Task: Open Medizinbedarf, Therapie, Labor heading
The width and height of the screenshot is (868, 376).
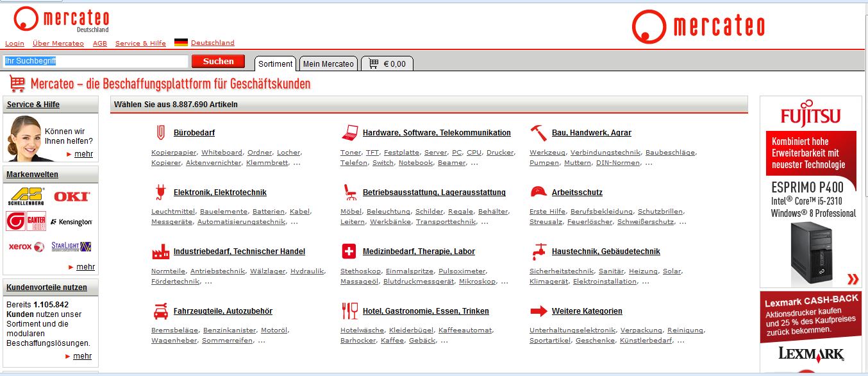Action: tap(419, 252)
